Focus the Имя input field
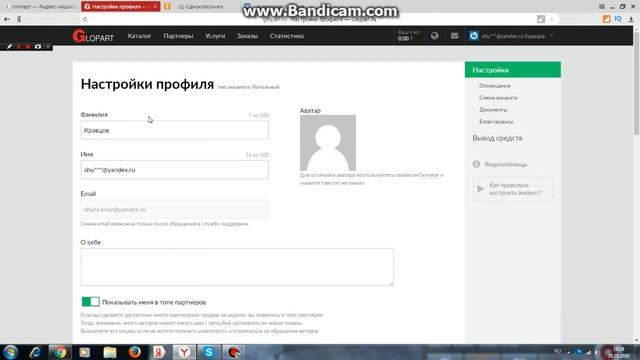Viewport: 640px width, 360px height. coord(175,170)
